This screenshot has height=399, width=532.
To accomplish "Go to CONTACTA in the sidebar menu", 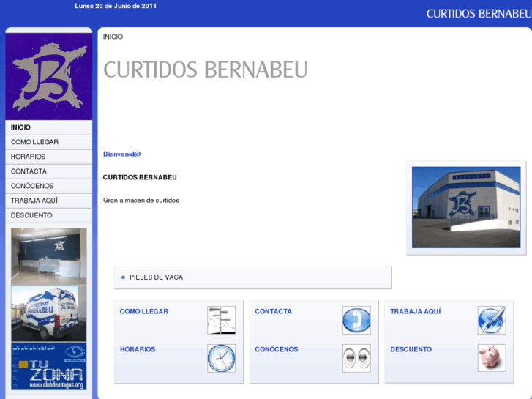I will pos(49,171).
